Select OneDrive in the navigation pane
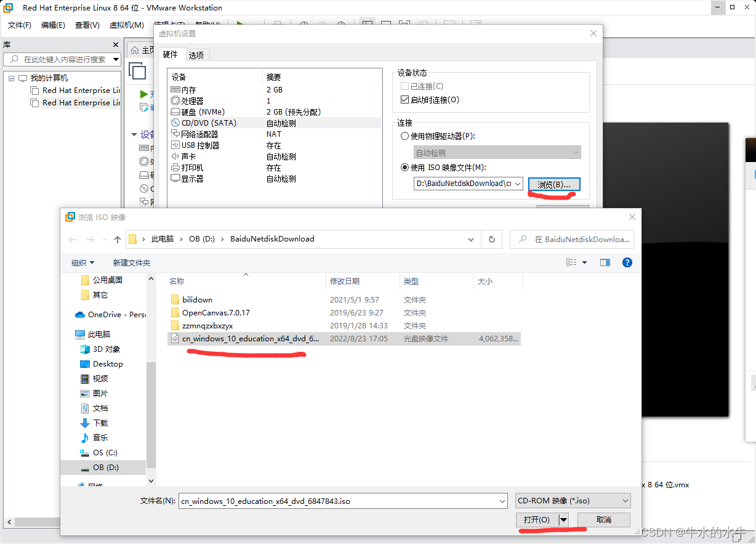 click(111, 315)
